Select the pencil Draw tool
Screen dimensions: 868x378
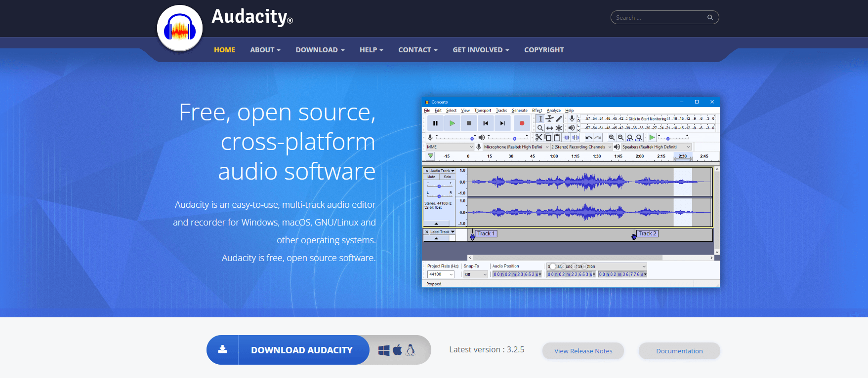pos(559,119)
